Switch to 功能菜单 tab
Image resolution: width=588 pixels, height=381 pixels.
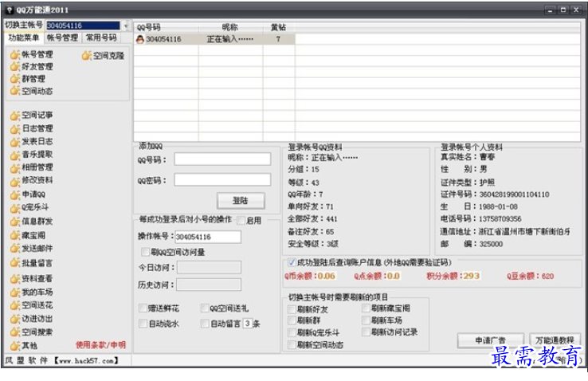click(x=24, y=37)
